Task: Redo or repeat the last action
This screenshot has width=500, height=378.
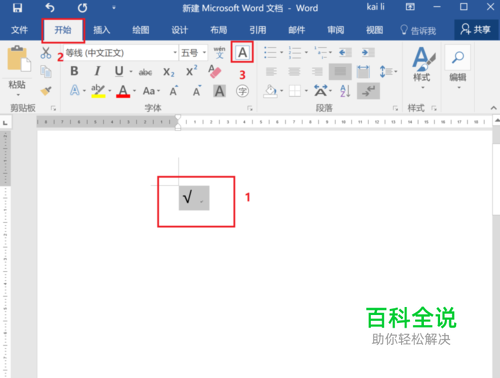Action: [x=82, y=8]
